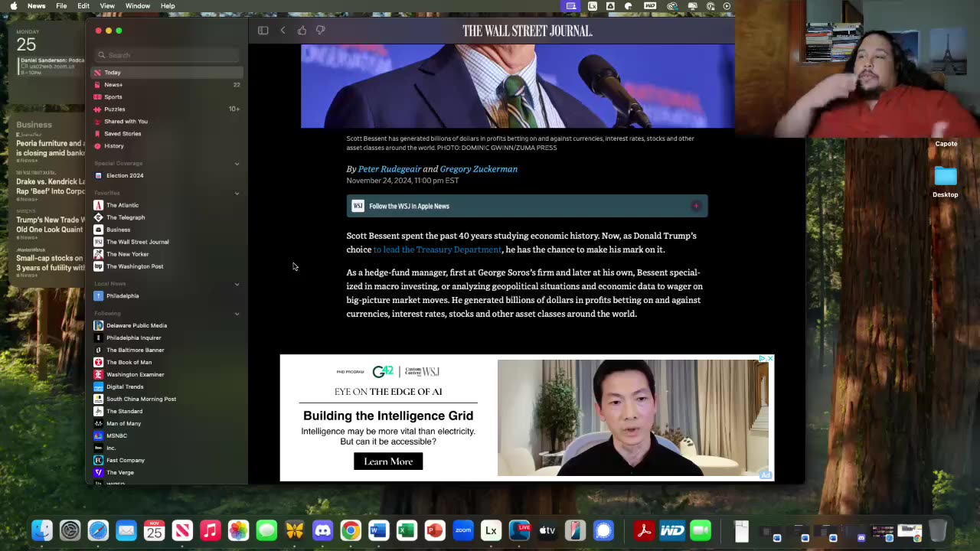Open The Telegraph channel
This screenshot has width=980, height=551.
click(x=126, y=217)
